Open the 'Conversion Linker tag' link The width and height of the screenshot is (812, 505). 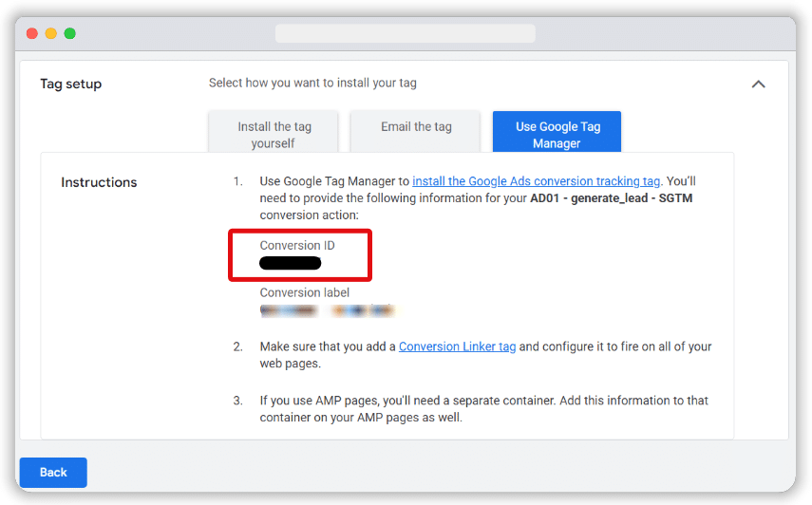tap(457, 346)
